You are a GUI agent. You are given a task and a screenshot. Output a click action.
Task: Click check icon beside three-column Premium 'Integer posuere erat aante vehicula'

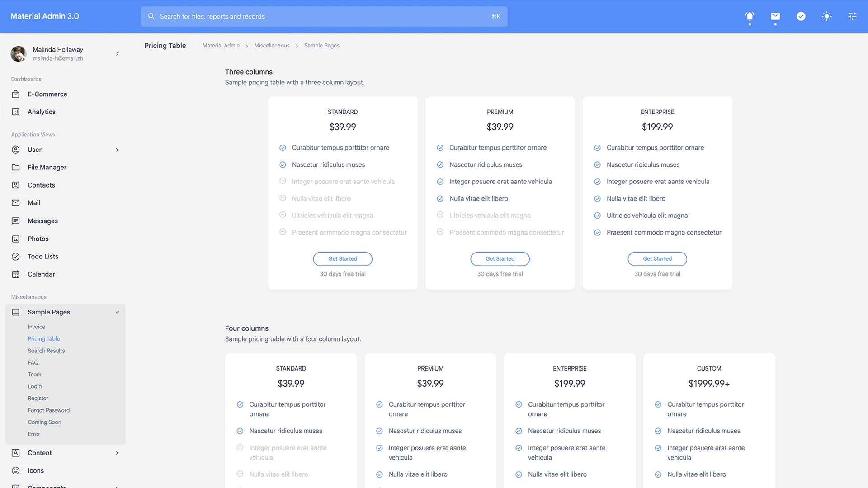click(440, 182)
